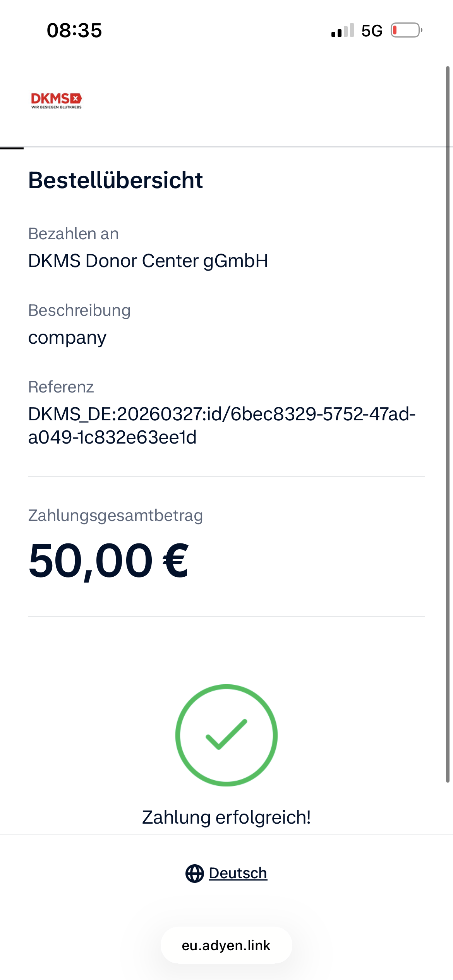
Task: Tap the DKMS_DE reference number text
Action: click(222, 426)
